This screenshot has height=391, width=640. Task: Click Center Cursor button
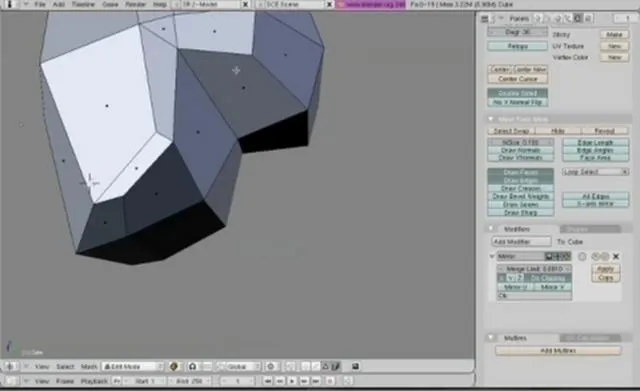(x=518, y=79)
